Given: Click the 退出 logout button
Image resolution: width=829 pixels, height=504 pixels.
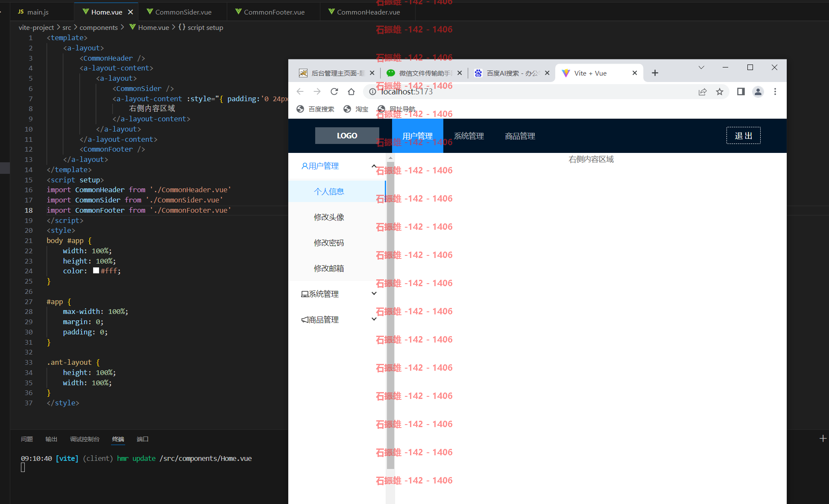Looking at the screenshot, I should [x=743, y=135].
